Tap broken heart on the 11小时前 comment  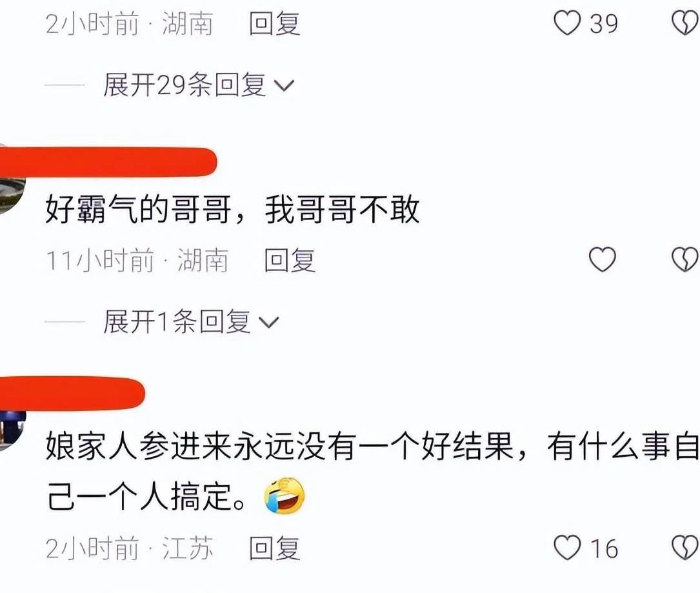click(686, 259)
